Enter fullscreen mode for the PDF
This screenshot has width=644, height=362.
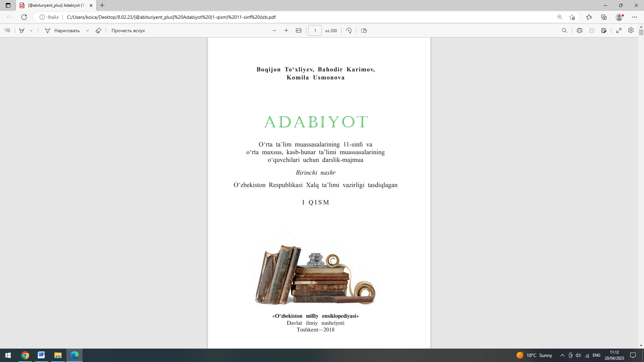(619, 31)
